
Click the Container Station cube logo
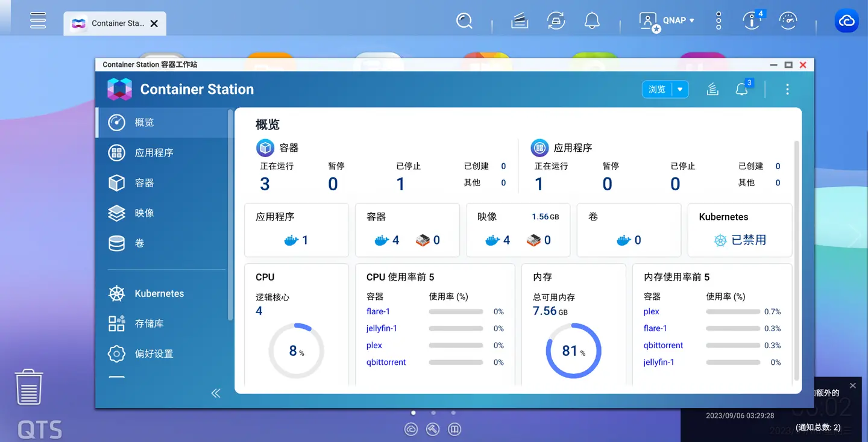(119, 89)
